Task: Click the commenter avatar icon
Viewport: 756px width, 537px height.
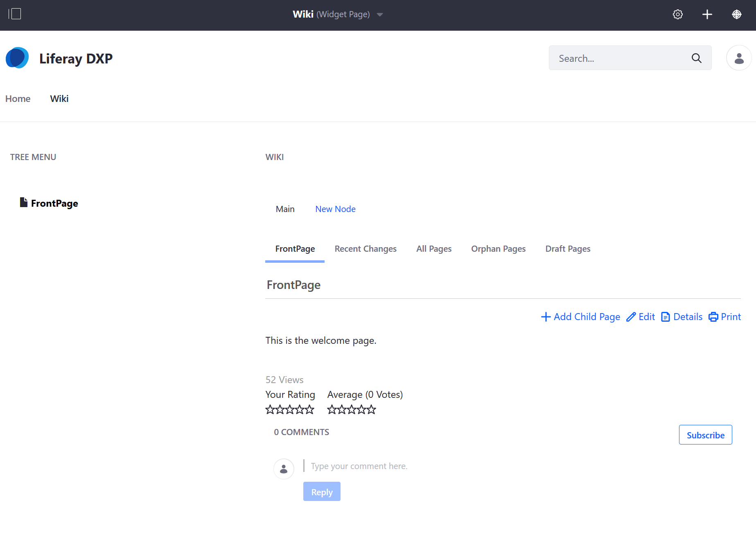Action: coord(284,469)
